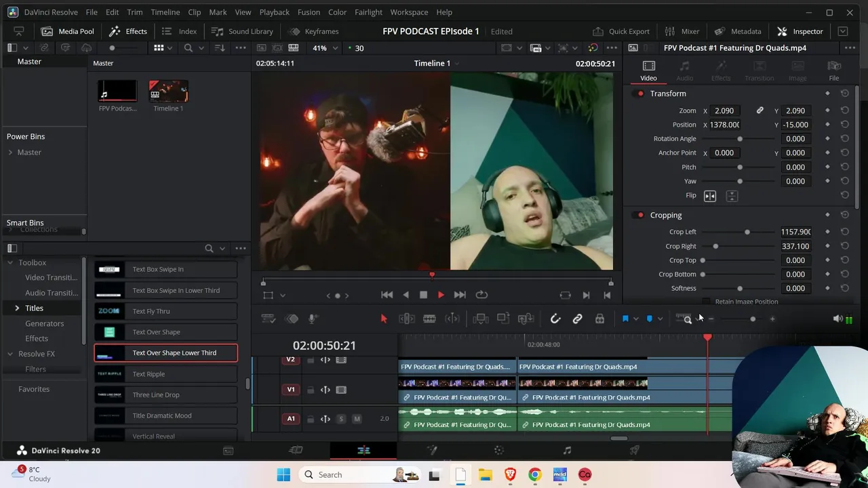Click the blue flag icon
Viewport: 868px width, 488px height.
625,319
